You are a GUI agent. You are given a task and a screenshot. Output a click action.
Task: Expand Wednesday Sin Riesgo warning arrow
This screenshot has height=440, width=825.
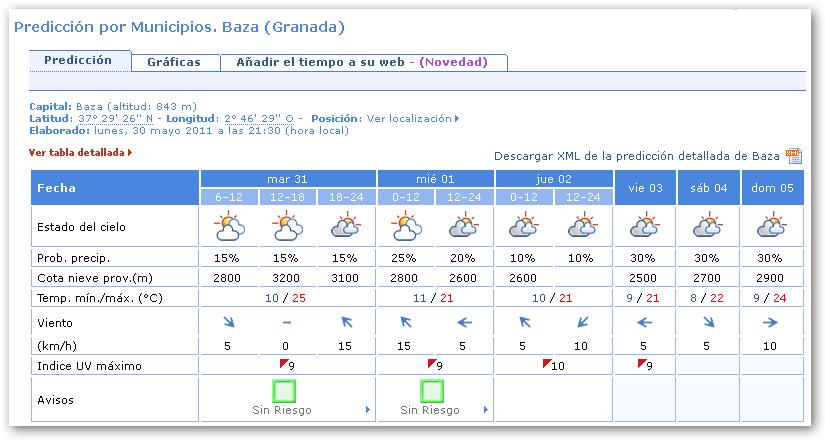pos(486,410)
